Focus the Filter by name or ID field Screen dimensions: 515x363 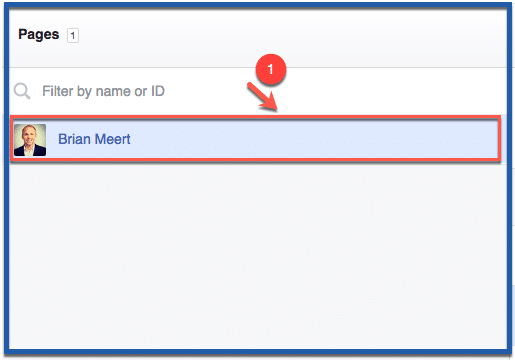click(x=258, y=91)
